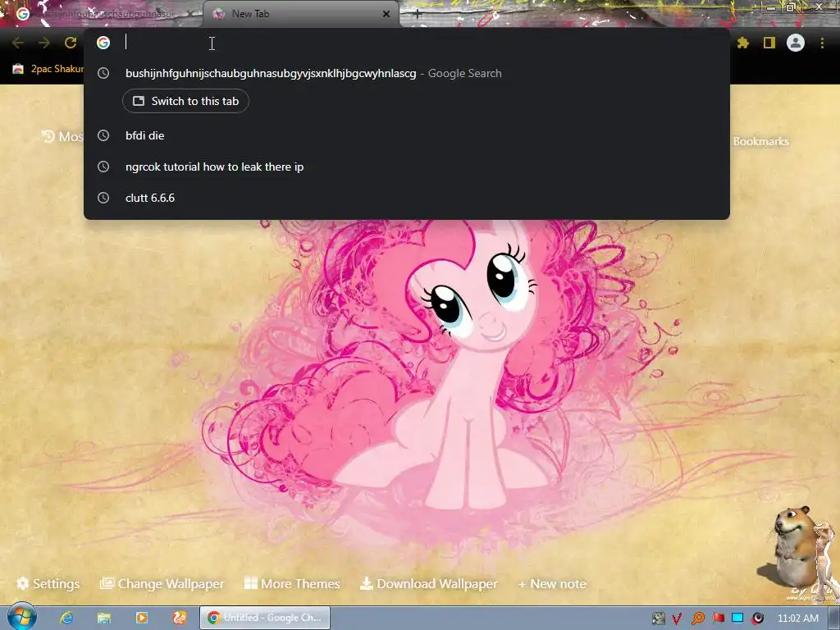The width and height of the screenshot is (840, 630).
Task: Click the round camera tray icon
Action: click(x=757, y=619)
